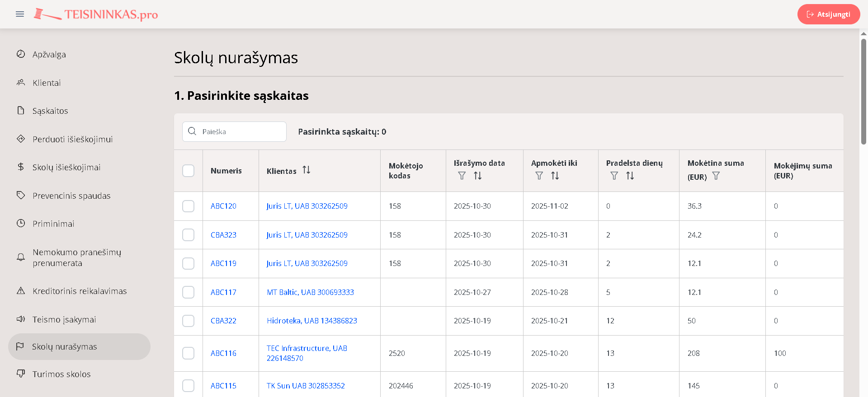Open Klientai in sidebar
868x397 pixels.
coord(47,83)
